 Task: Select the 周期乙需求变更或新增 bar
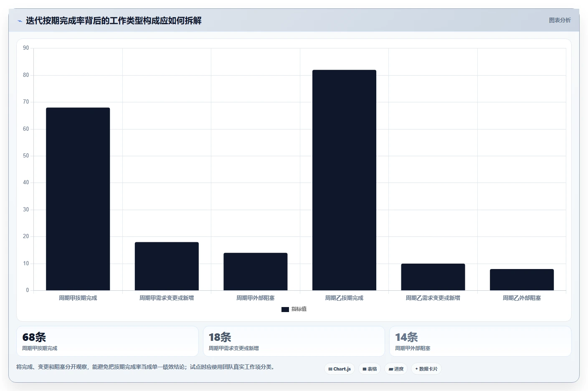coord(433,277)
